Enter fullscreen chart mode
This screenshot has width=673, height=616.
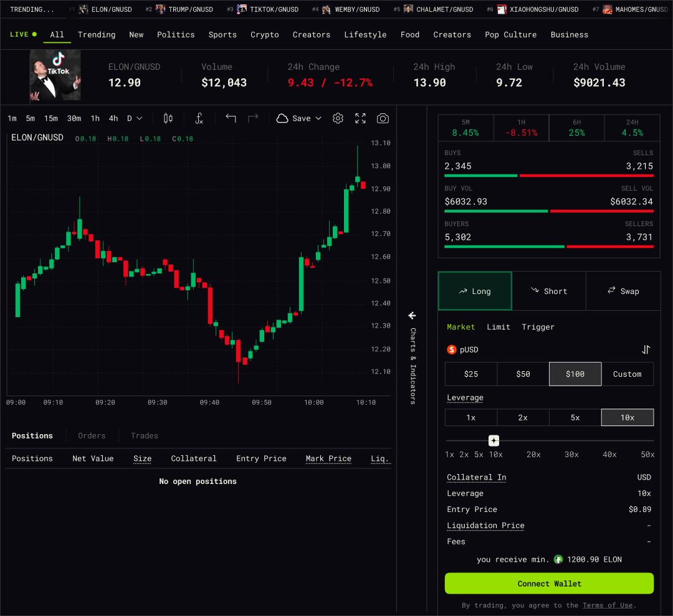point(361,118)
